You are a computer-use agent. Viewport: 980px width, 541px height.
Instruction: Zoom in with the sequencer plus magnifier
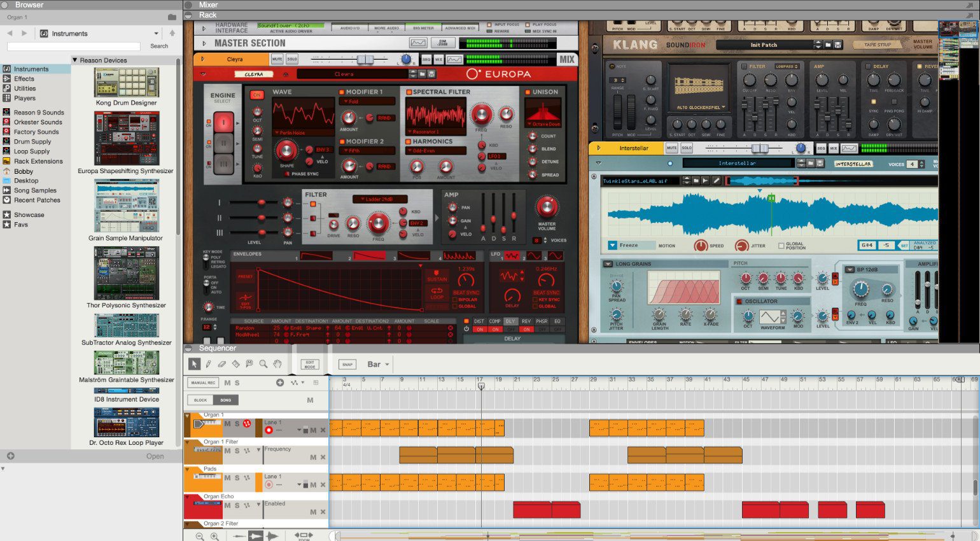coord(214,537)
